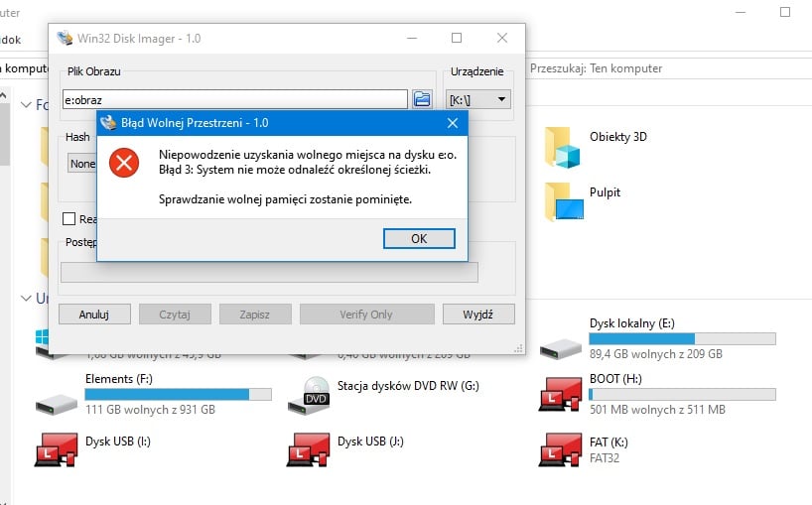812x505 pixels.
Task: Select the FAT (K:) drive icon
Action: [560, 449]
